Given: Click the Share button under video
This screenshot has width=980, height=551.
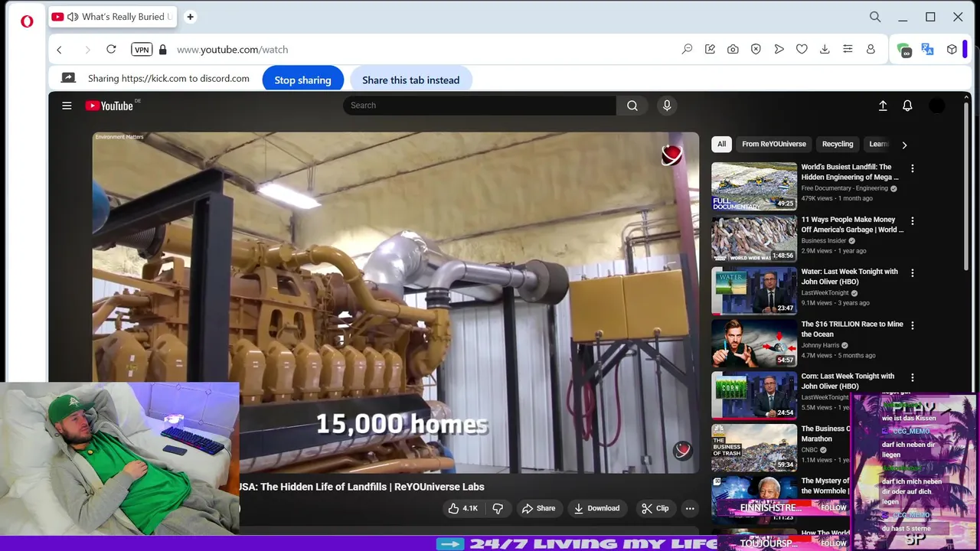Looking at the screenshot, I should point(538,508).
